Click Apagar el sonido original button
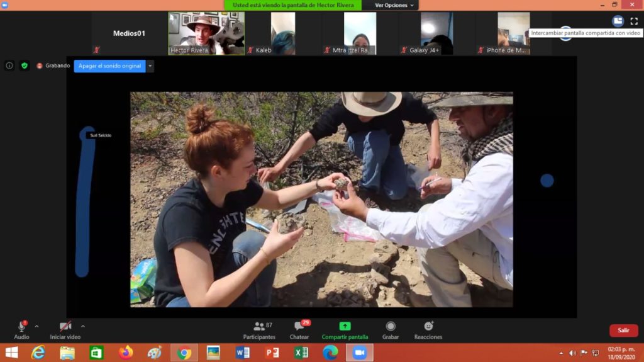This screenshot has height=362, width=644. [x=109, y=66]
